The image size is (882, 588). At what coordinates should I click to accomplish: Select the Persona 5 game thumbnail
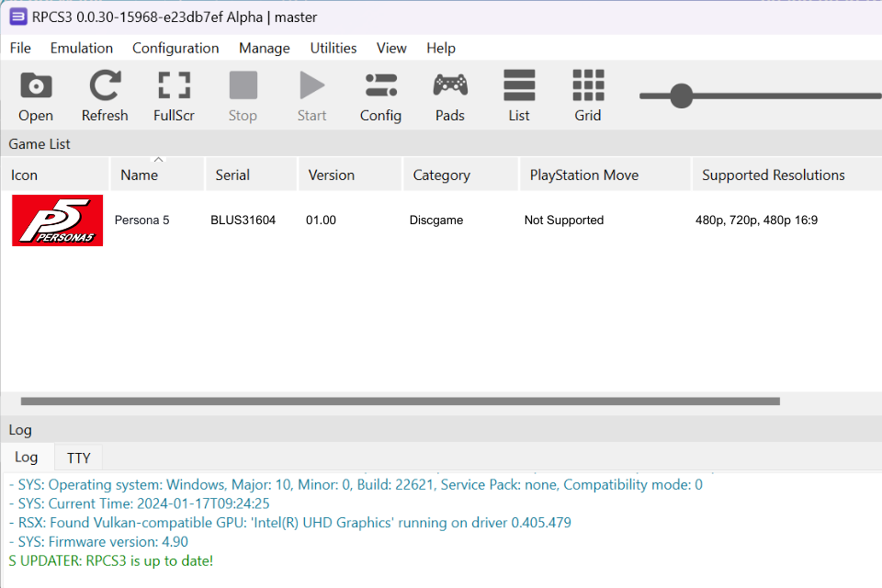(x=57, y=220)
